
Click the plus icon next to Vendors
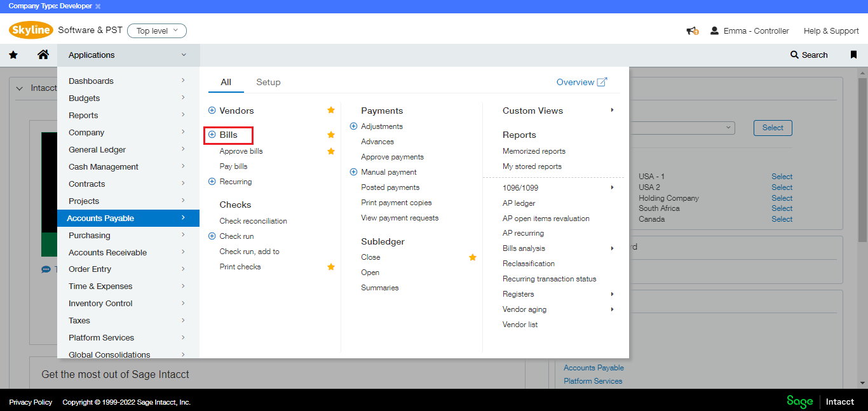[x=212, y=111]
